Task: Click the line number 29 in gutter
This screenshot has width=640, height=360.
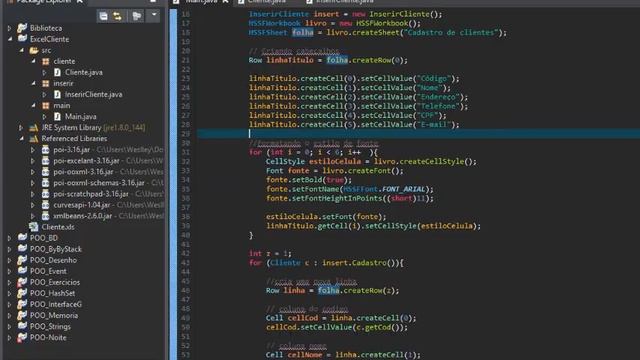Action: [186, 134]
